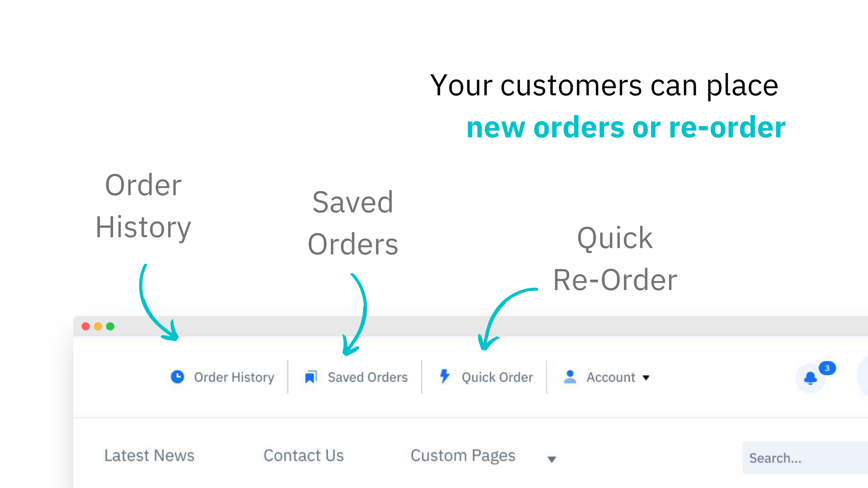This screenshot has height=488, width=868.
Task: Open the Order History text link
Action: tap(234, 377)
